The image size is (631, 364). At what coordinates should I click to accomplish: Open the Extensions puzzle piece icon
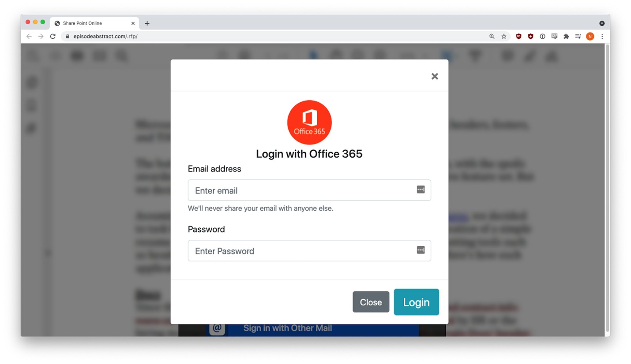point(566,37)
